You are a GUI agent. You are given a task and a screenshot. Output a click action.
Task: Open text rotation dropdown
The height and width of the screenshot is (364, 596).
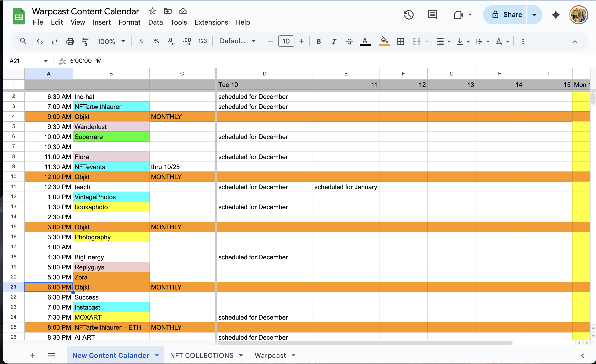pyautogui.click(x=502, y=42)
